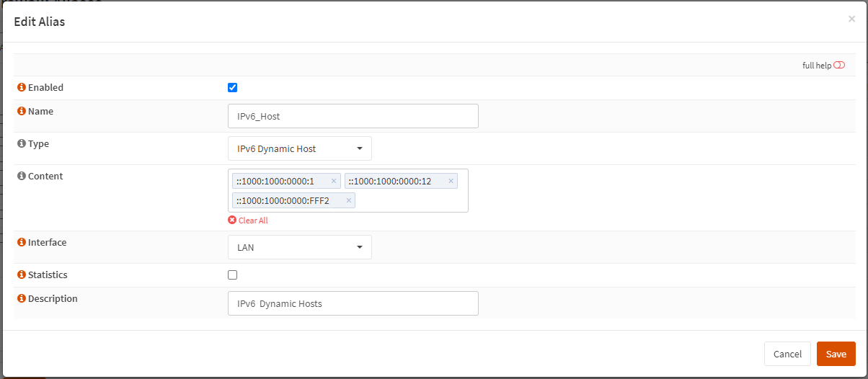Click the info icon next to Name

(x=22, y=112)
